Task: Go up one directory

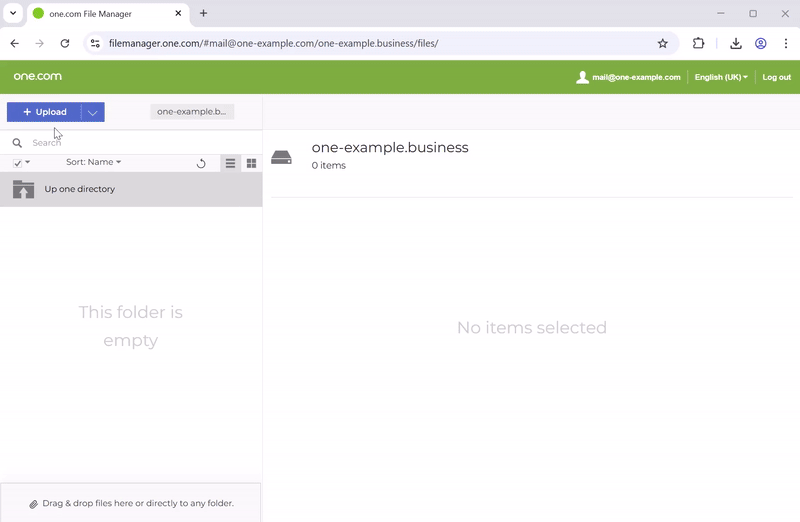Action: (x=131, y=189)
